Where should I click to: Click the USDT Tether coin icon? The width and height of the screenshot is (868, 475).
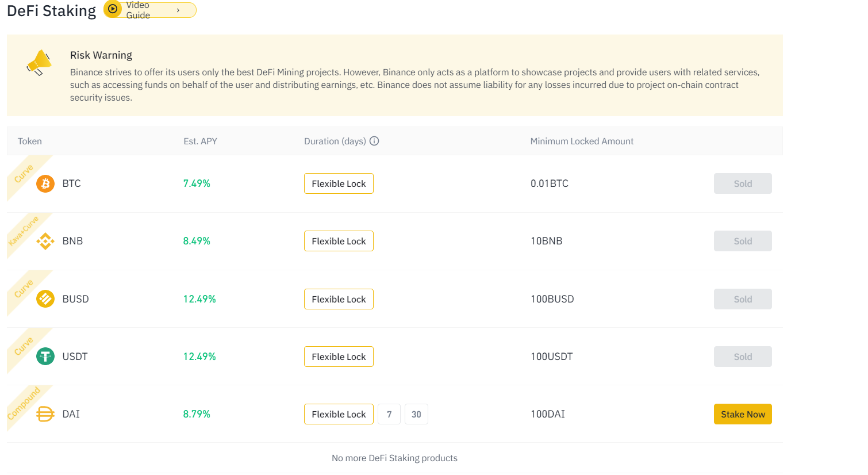tap(45, 357)
